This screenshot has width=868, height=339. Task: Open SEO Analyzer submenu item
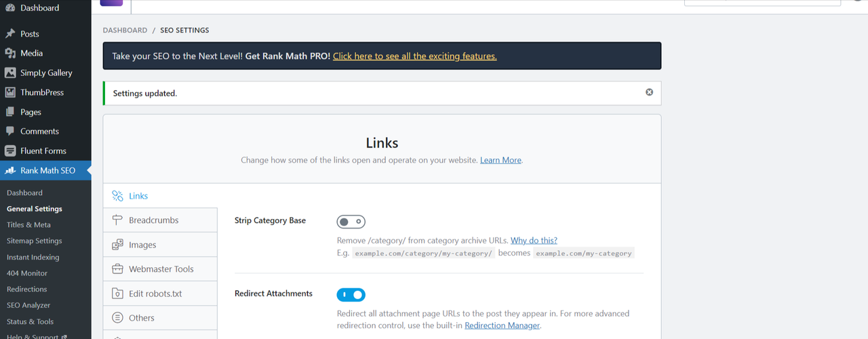click(28, 305)
